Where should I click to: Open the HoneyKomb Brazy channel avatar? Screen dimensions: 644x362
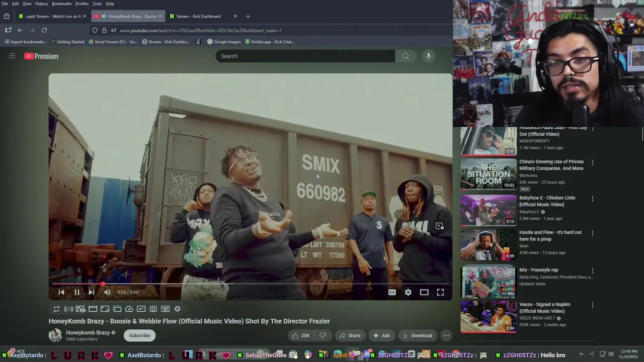[x=55, y=335]
